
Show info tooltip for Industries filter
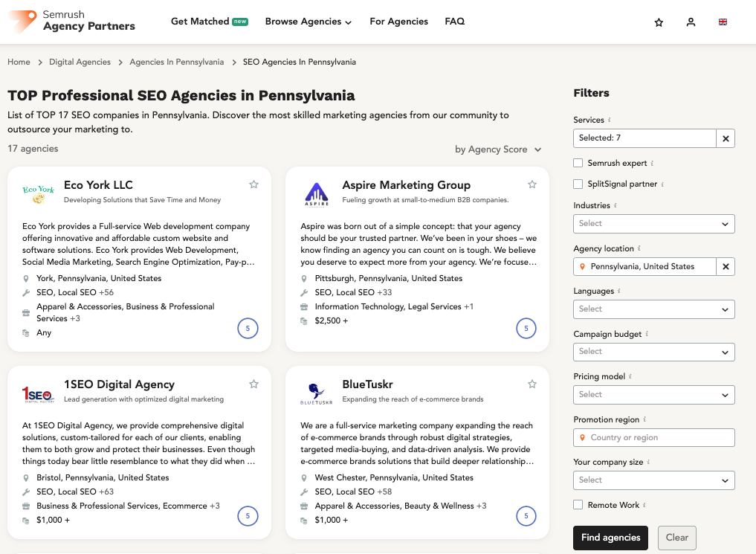(616, 205)
